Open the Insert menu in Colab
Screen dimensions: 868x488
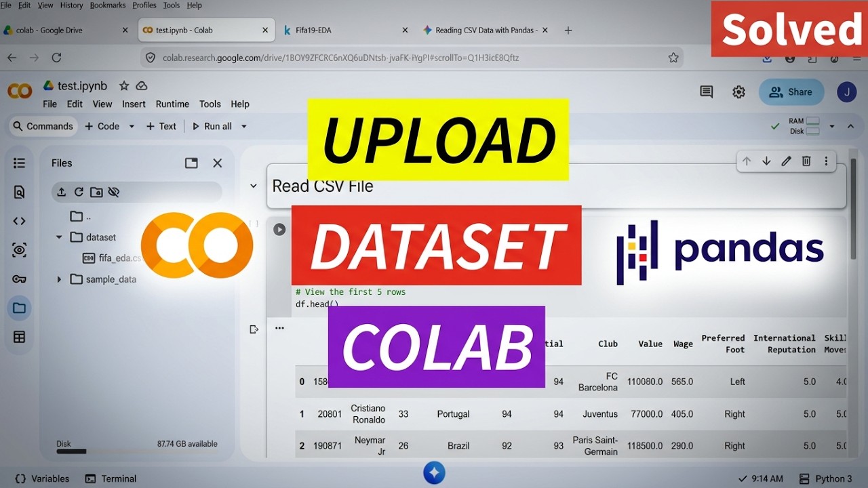point(134,104)
